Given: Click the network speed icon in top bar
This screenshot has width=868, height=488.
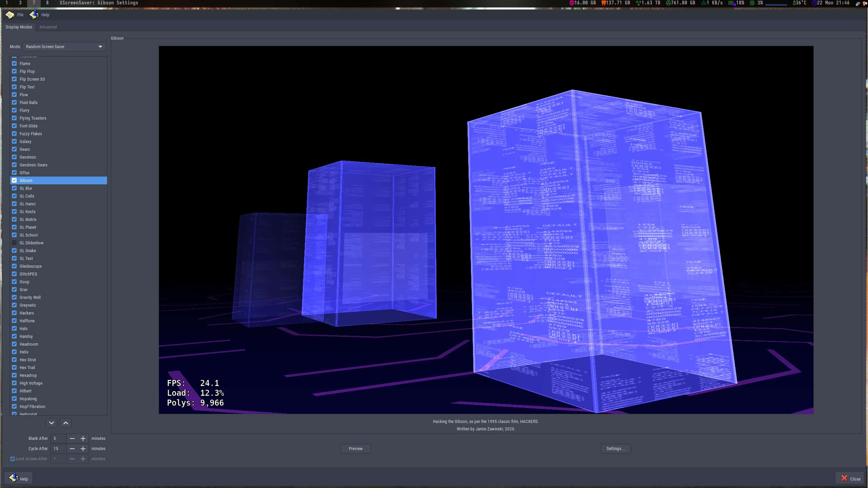Looking at the screenshot, I should (x=704, y=3).
